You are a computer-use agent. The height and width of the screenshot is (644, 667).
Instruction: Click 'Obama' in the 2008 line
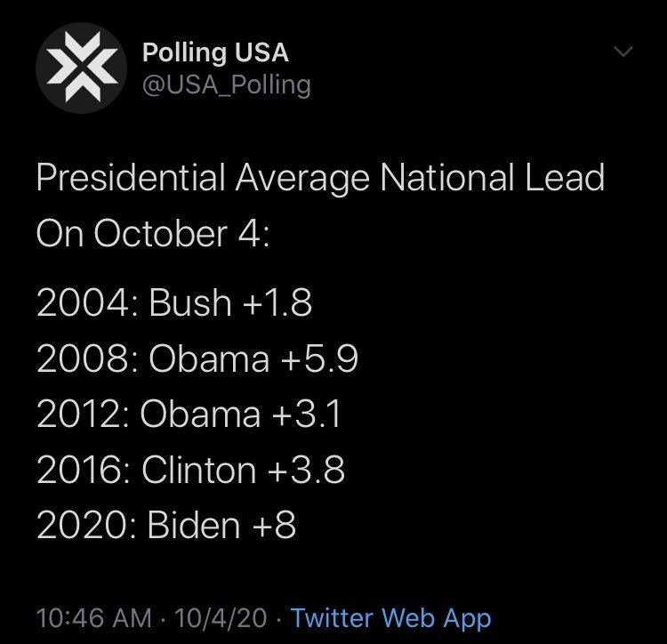point(210,359)
